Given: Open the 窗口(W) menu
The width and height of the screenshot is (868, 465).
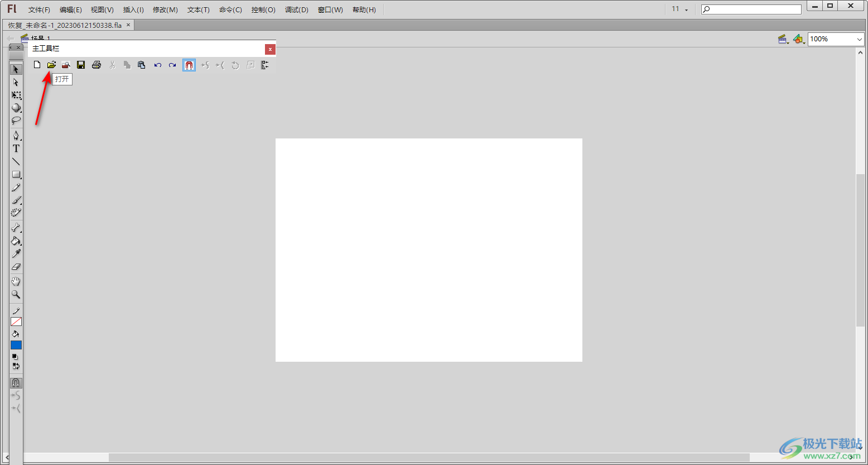Looking at the screenshot, I should (x=330, y=9).
